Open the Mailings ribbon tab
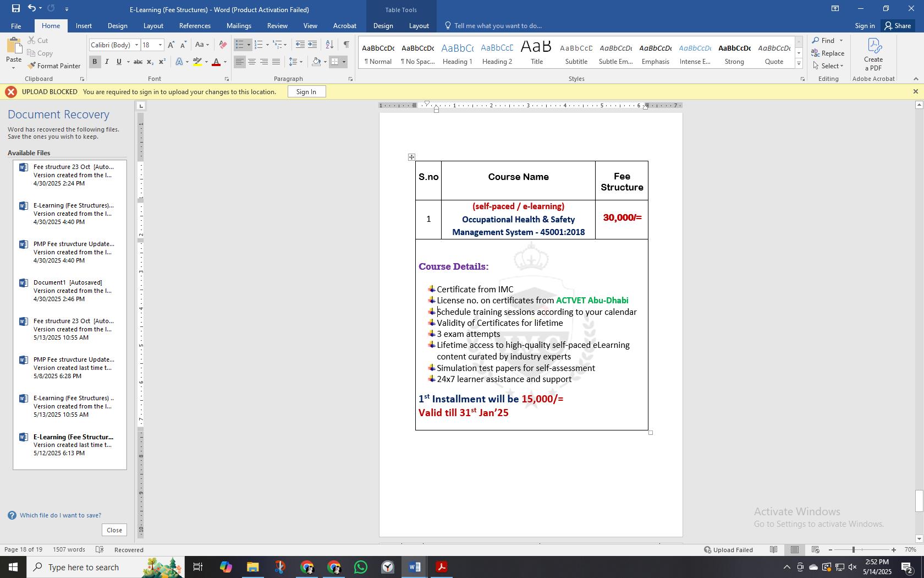Viewport: 924px width, 578px height. click(239, 26)
